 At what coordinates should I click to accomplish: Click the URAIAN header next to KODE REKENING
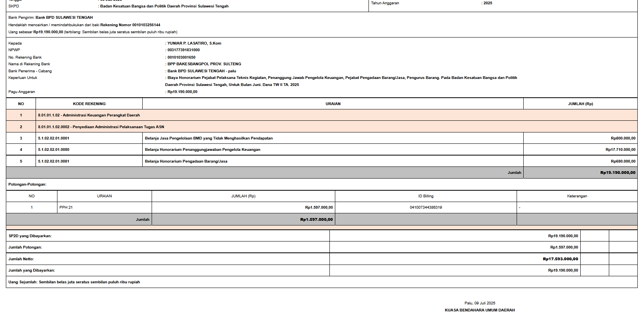click(x=333, y=104)
